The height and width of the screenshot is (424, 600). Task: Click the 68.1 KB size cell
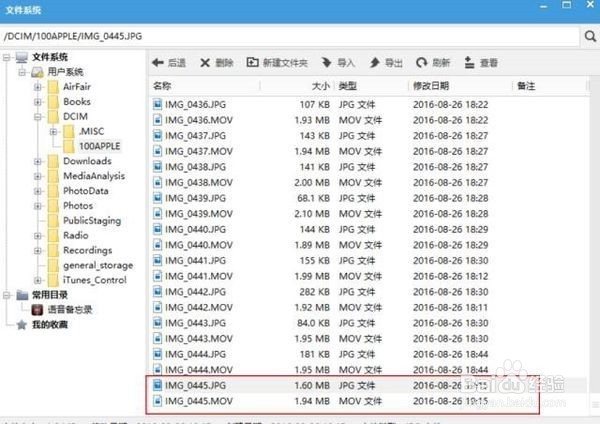tap(313, 198)
